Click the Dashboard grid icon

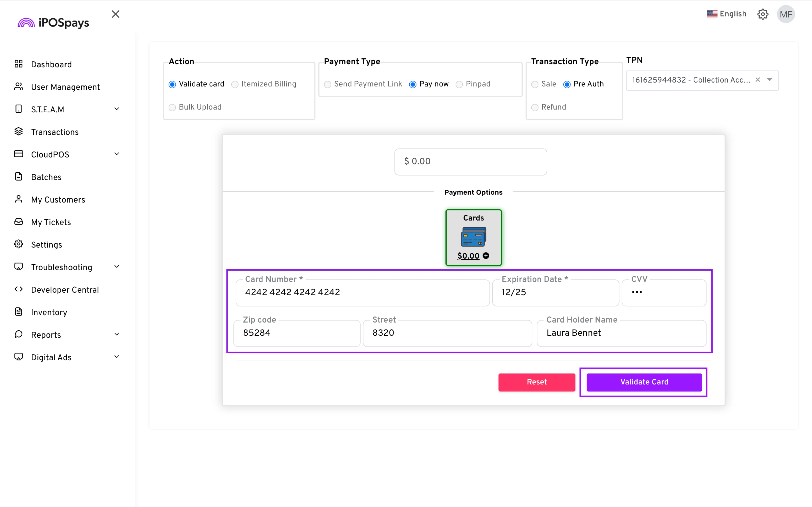pos(18,64)
